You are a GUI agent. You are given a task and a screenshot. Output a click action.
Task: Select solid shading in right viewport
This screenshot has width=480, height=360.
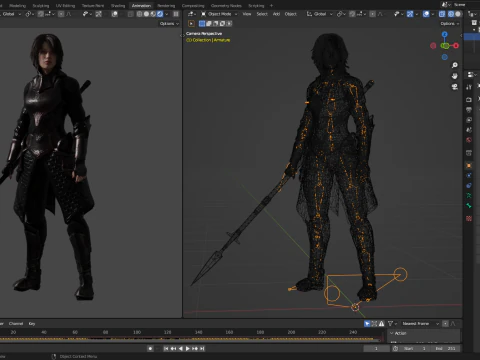pos(458,14)
